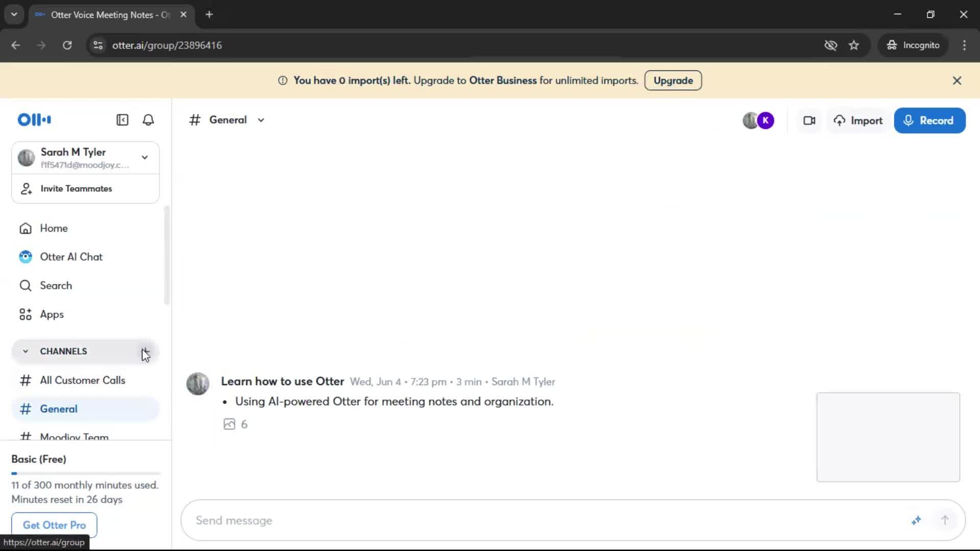Click the sidebar scrollbar

point(166,255)
